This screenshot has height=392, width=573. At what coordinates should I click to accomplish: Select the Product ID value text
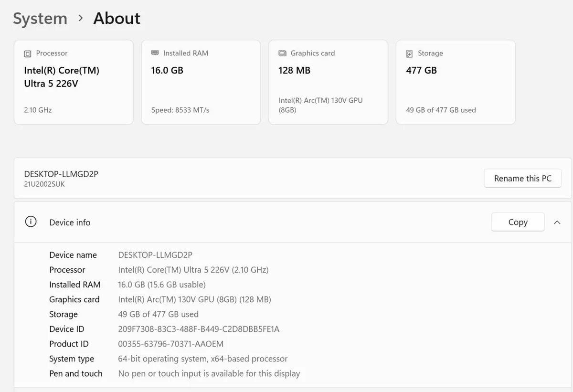tap(171, 344)
